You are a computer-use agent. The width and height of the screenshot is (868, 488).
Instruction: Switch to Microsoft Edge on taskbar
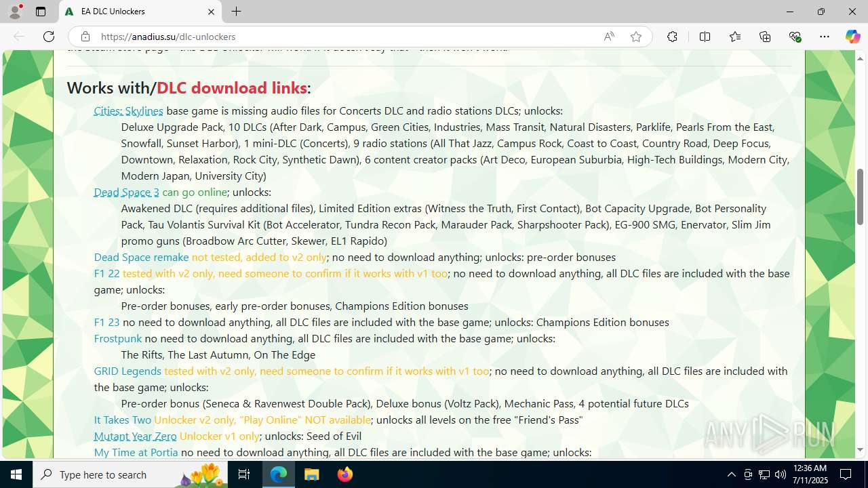(279, 474)
